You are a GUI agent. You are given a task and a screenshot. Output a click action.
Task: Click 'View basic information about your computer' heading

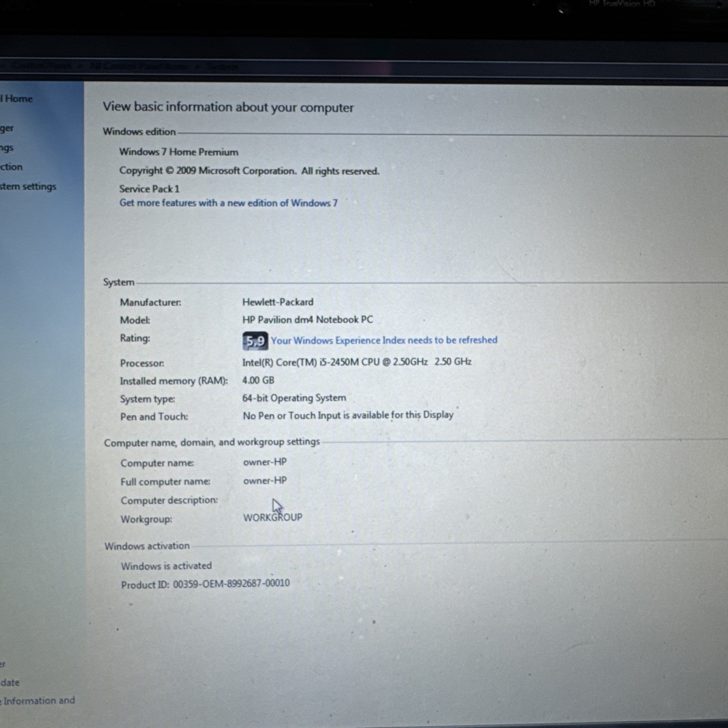click(228, 107)
